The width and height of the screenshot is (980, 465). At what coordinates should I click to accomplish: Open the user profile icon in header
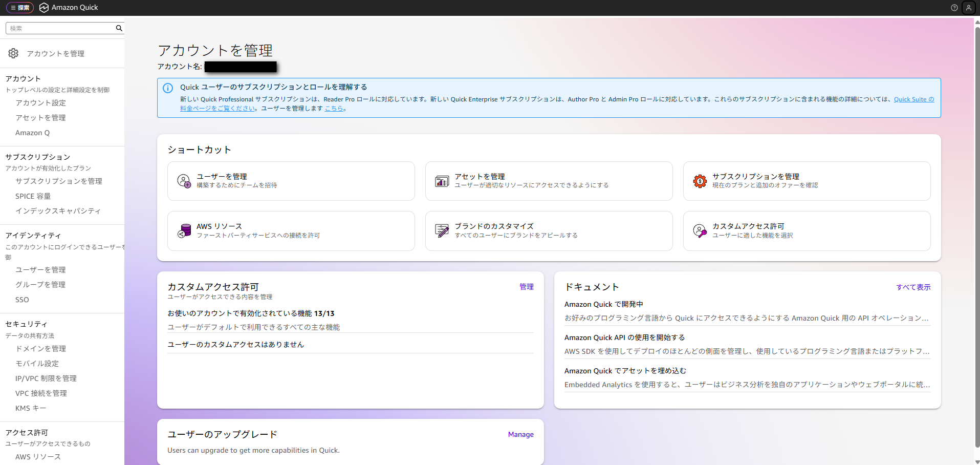[x=969, y=8]
